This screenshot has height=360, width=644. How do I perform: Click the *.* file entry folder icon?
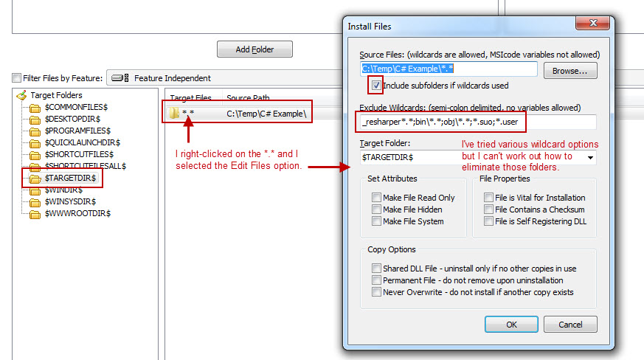tap(174, 113)
